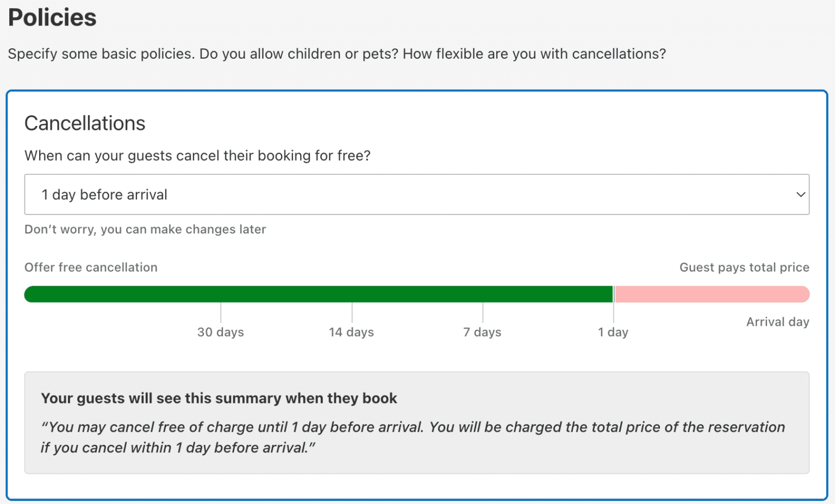Click the 'When can your guests cancel' question
835x504 pixels.
click(197, 156)
